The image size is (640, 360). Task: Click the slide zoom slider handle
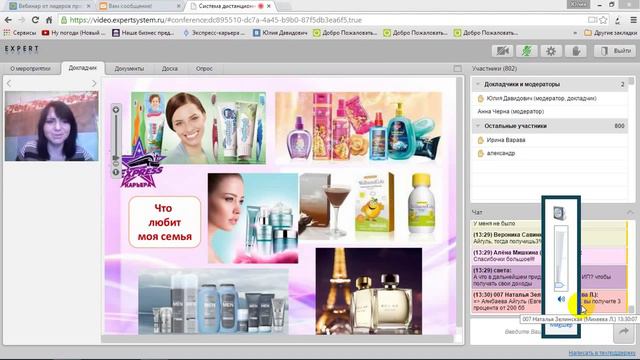[116, 158]
